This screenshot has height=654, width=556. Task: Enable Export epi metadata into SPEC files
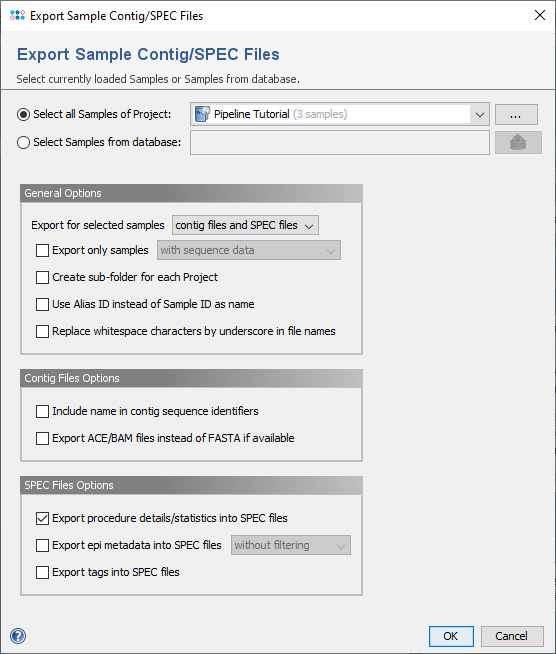(42, 546)
